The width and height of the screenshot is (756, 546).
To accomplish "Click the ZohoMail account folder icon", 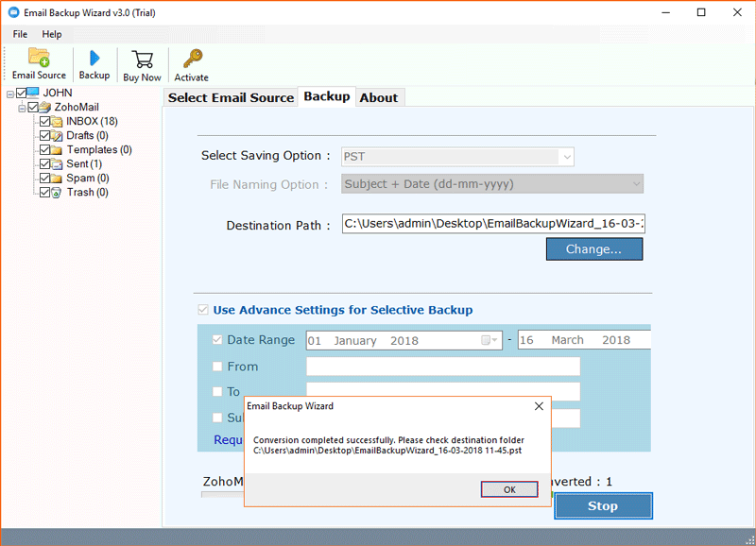I will pos(44,107).
